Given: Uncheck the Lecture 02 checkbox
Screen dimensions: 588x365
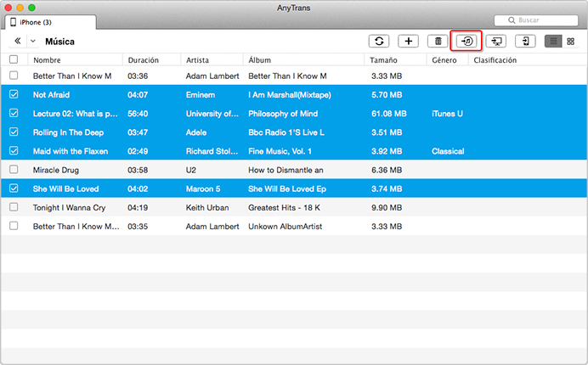Looking at the screenshot, I should (14, 113).
